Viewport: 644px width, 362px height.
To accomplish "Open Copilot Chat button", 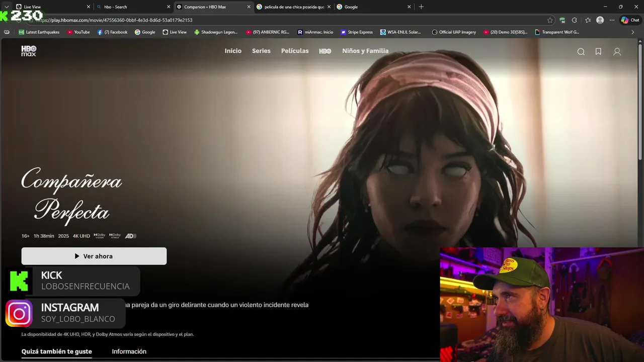I will click(630, 20).
